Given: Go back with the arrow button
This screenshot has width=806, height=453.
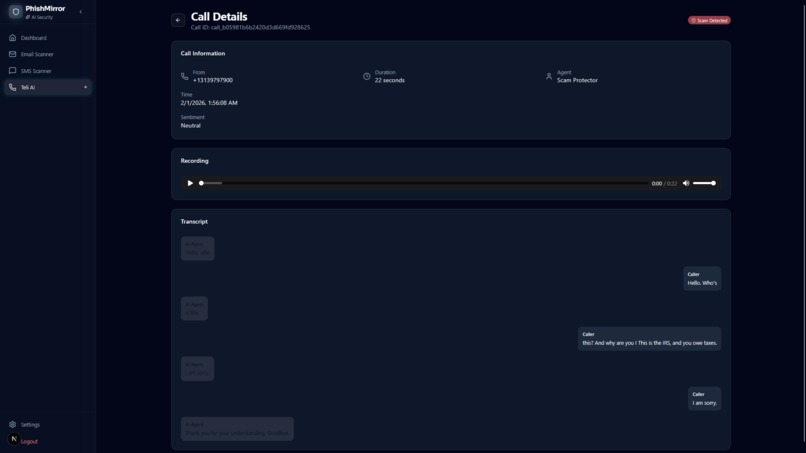Looking at the screenshot, I should point(178,21).
